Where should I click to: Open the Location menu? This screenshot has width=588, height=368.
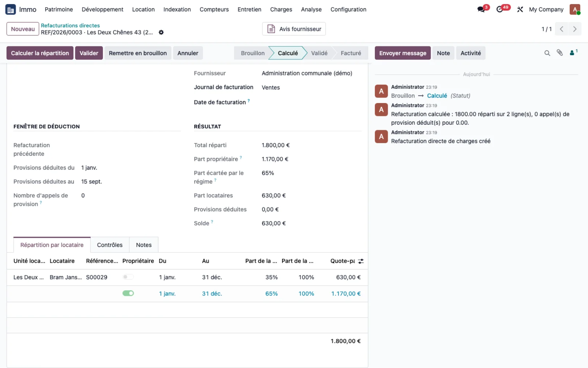tap(143, 10)
